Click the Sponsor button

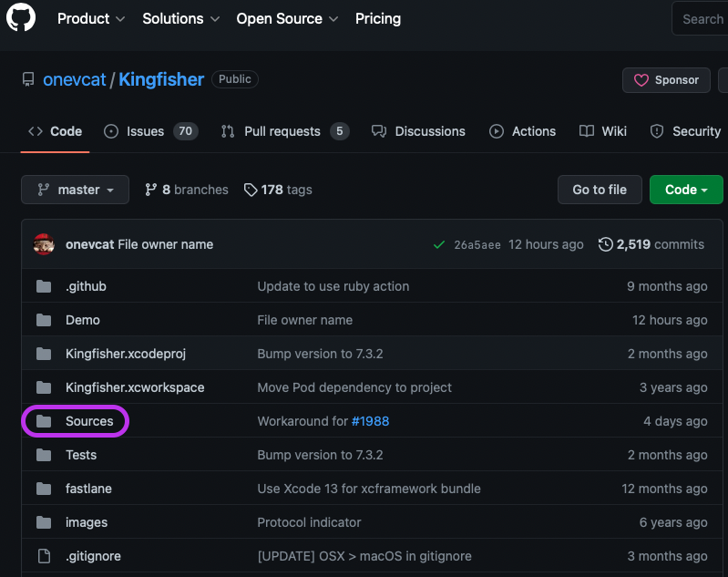[666, 80]
